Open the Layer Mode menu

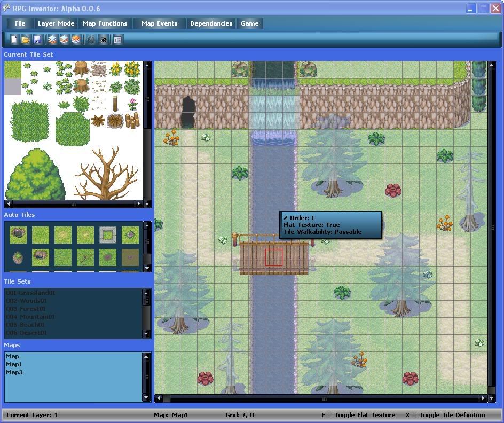tap(56, 23)
